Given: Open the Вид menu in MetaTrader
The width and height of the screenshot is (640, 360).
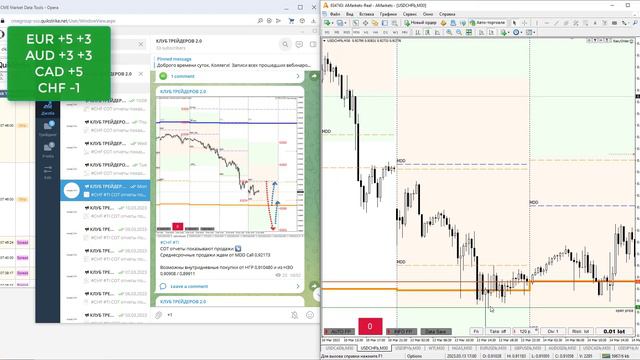Looking at the screenshot, I should click(350, 14).
